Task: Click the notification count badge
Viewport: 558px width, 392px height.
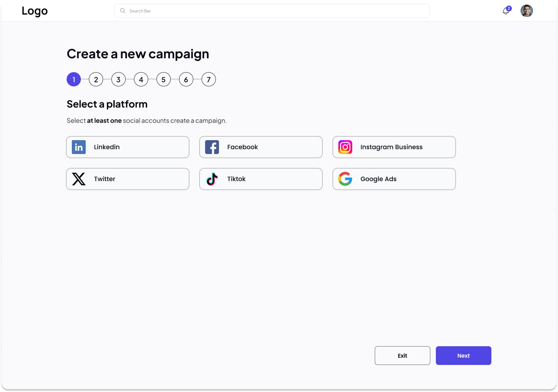Action: (509, 8)
